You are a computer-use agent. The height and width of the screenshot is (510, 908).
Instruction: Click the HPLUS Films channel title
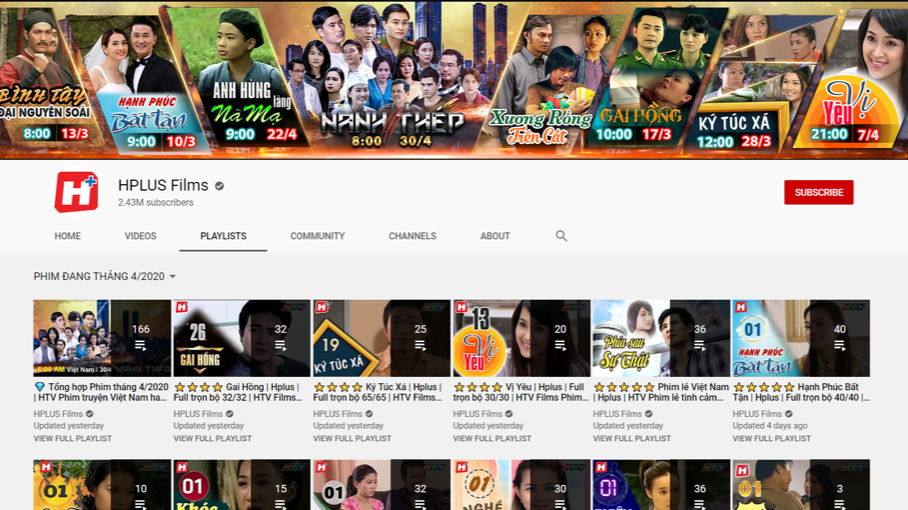coord(163,185)
